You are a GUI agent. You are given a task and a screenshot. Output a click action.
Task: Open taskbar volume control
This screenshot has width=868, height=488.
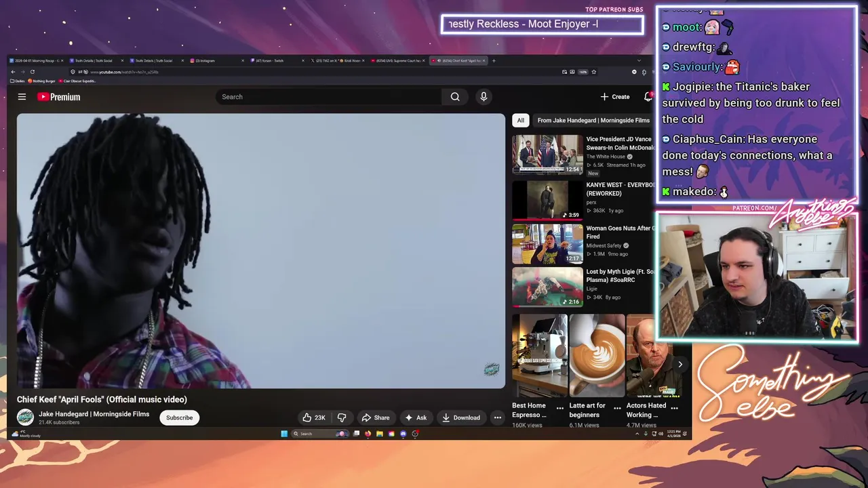660,434
